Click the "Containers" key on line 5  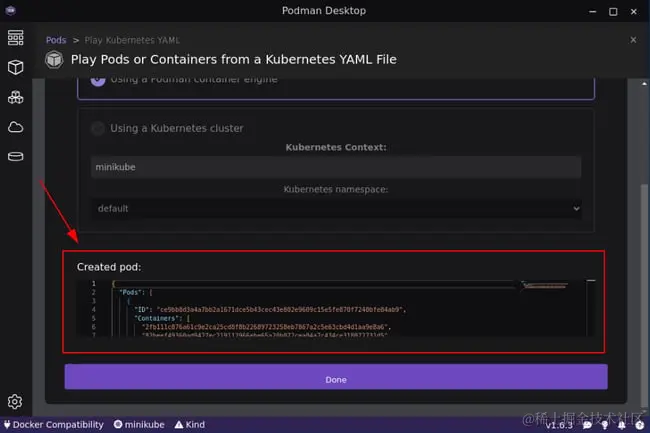click(x=157, y=318)
